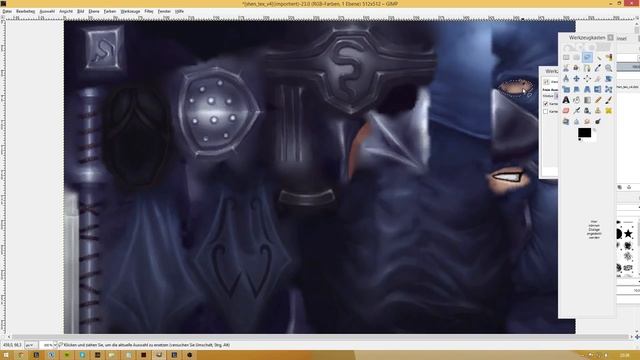This screenshot has width=640, height=360.
Task: Select the Blur/Sharpen tool
Action: 576,121
